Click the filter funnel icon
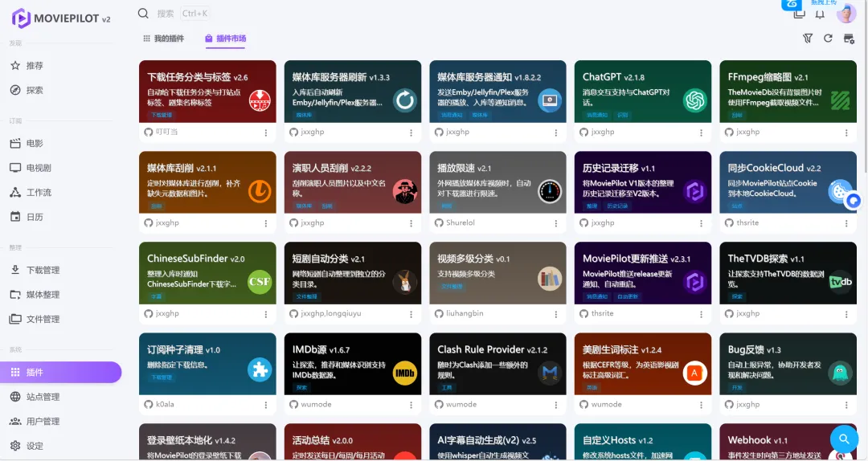This screenshot has height=461, width=868. click(808, 39)
